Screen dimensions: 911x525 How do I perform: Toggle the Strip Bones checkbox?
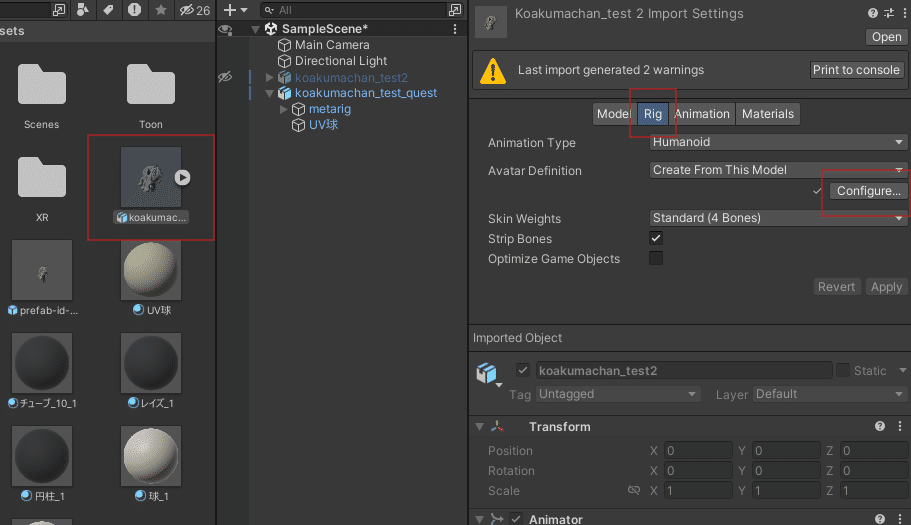(656, 238)
